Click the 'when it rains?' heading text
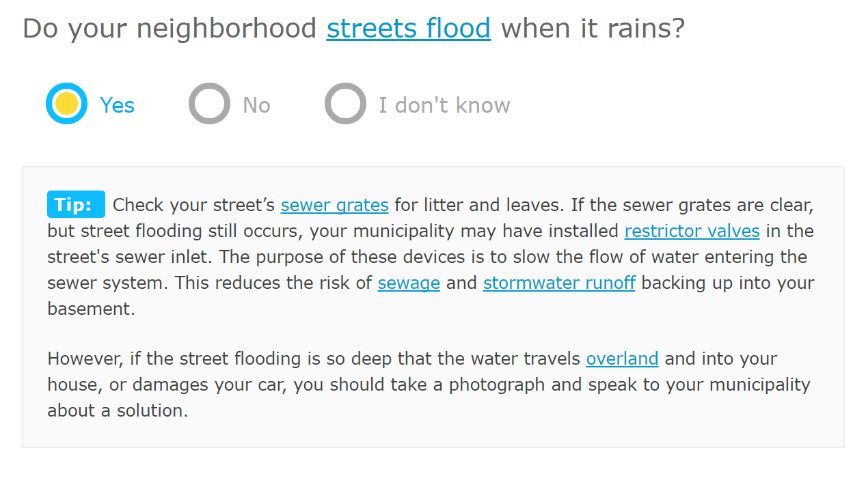Image resolution: width=853 pixels, height=504 pixels. click(593, 29)
